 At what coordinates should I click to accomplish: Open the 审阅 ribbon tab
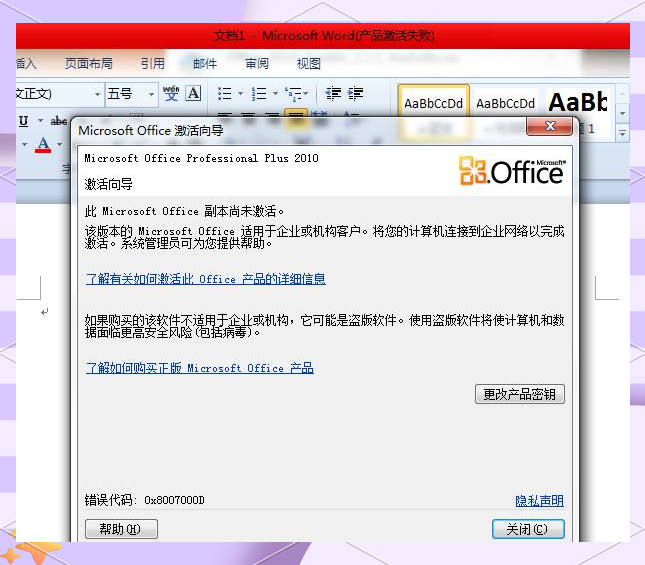(257, 63)
